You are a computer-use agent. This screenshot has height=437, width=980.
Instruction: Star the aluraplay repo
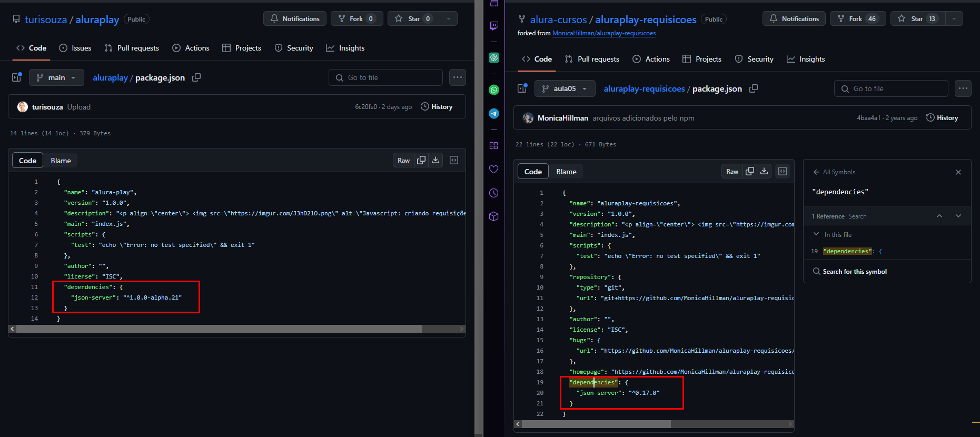414,19
